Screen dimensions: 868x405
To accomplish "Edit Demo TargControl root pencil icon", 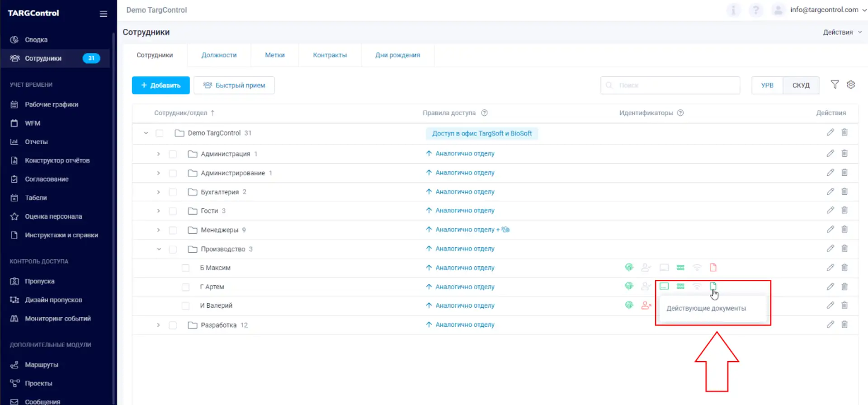I will click(x=830, y=132).
